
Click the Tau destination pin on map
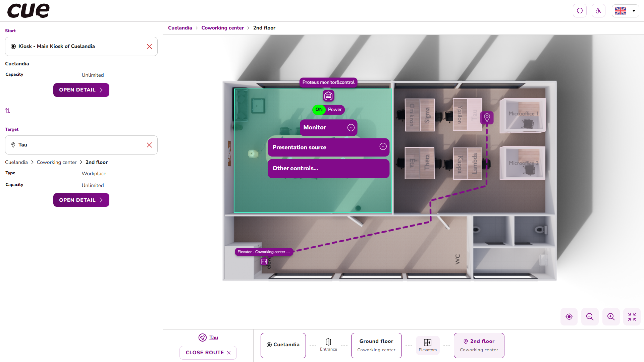point(487,118)
